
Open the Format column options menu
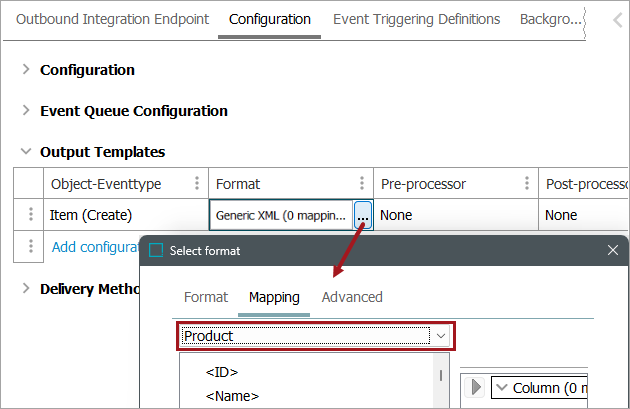coord(362,184)
